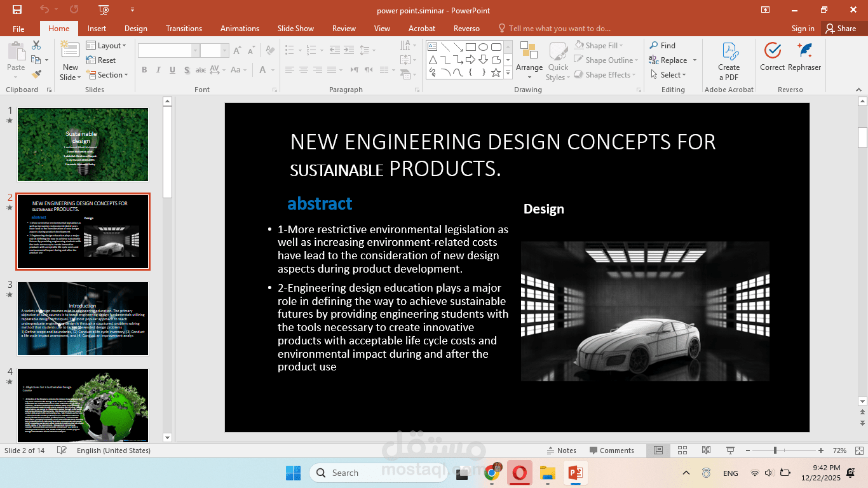Open Reading View from the status bar
This screenshot has height=488, width=868.
pos(706,451)
